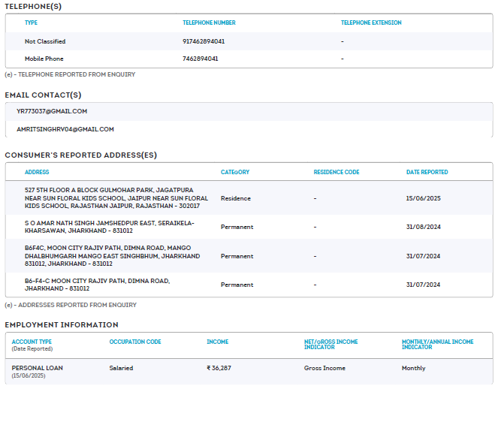This screenshot has height=425, width=504.
Task: Click the Occupation Code column header
Action: click(135, 342)
